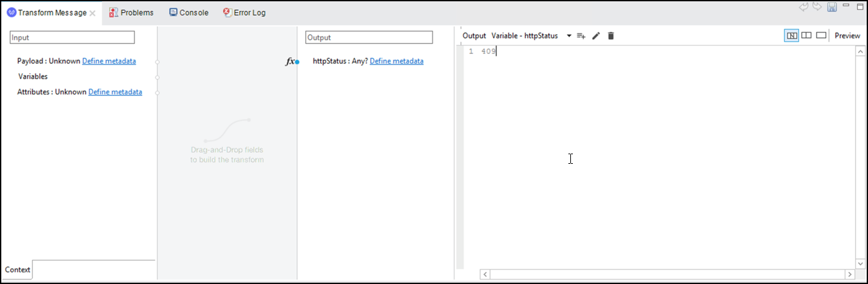Click the trash delete target icon

[611, 36]
